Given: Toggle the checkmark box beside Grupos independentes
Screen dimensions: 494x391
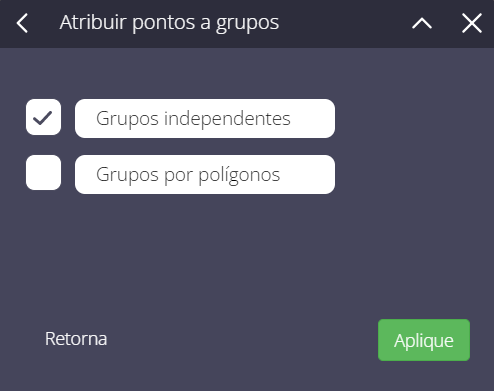Looking at the screenshot, I should 43,117.
